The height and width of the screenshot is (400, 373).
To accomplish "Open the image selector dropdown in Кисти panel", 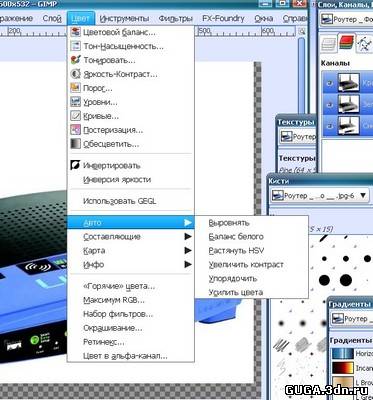I will [x=320, y=196].
